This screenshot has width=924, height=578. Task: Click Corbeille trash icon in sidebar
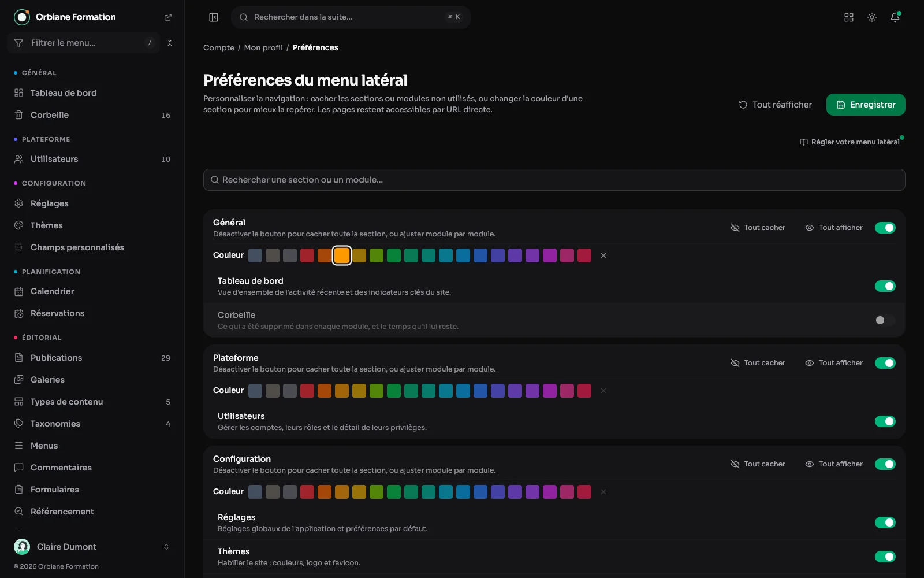(19, 115)
